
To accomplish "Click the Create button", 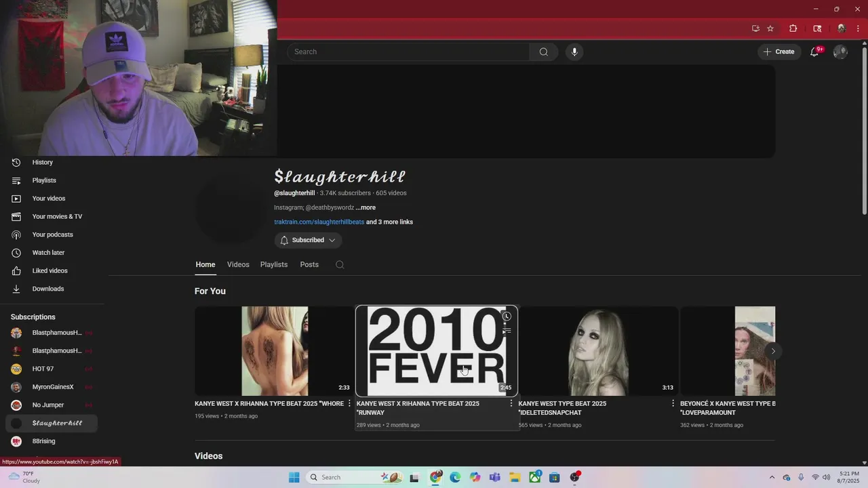I will click(778, 52).
